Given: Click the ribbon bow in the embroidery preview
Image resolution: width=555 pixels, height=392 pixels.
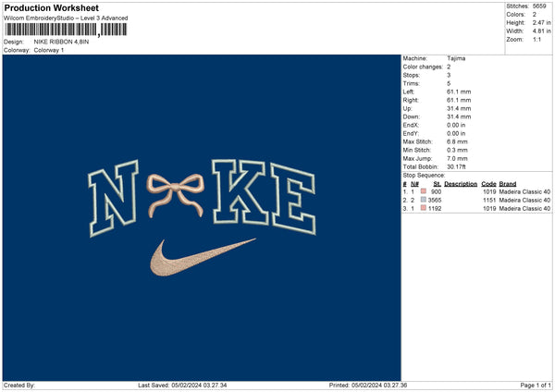Looking at the screenshot, I should [176, 195].
